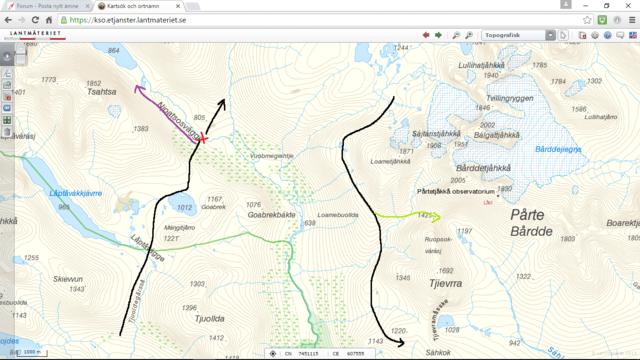Click the measure tool at top of left sidebar
This screenshot has width=640, height=360.
(x=7, y=74)
